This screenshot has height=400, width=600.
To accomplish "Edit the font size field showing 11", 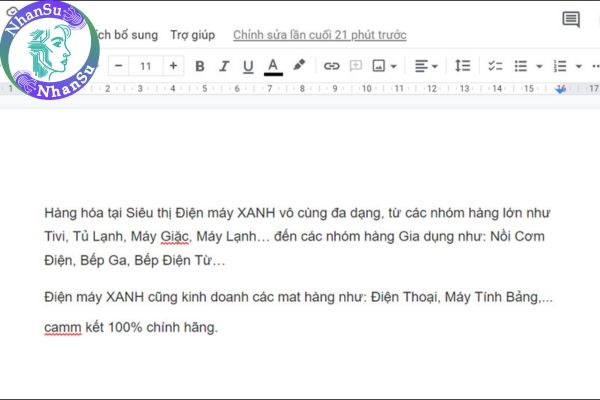I will pyautogui.click(x=146, y=66).
